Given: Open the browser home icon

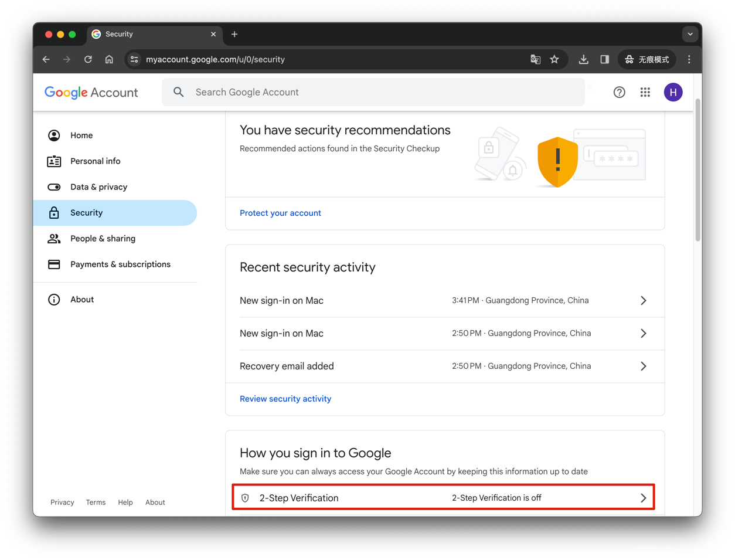Looking at the screenshot, I should click(x=109, y=59).
